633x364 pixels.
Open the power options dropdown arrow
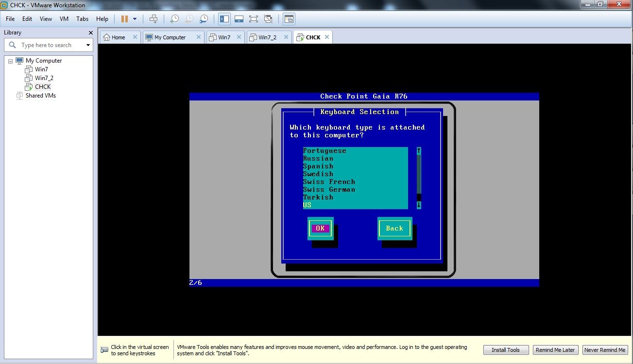(135, 19)
